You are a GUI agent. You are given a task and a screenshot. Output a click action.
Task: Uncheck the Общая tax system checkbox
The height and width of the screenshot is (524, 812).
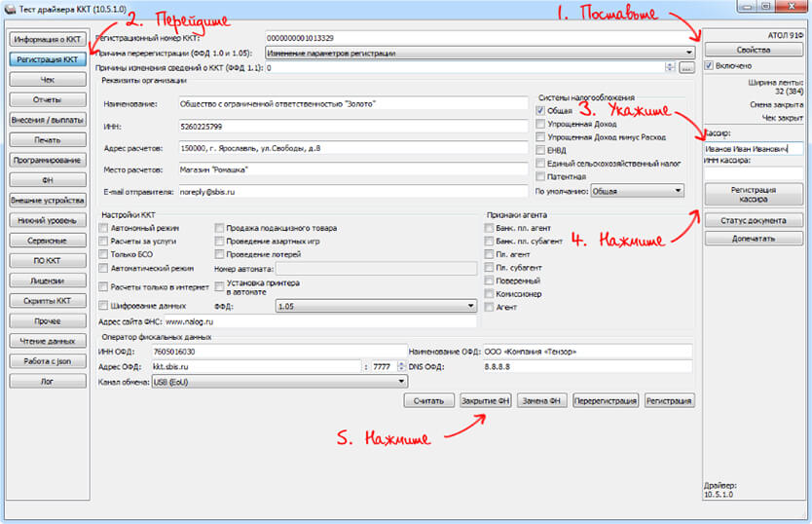click(x=540, y=111)
